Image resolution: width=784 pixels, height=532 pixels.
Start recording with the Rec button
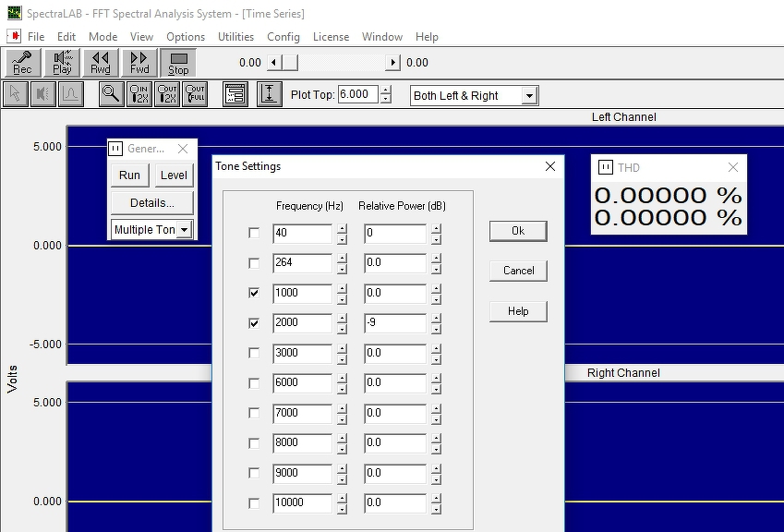pyautogui.click(x=22, y=63)
